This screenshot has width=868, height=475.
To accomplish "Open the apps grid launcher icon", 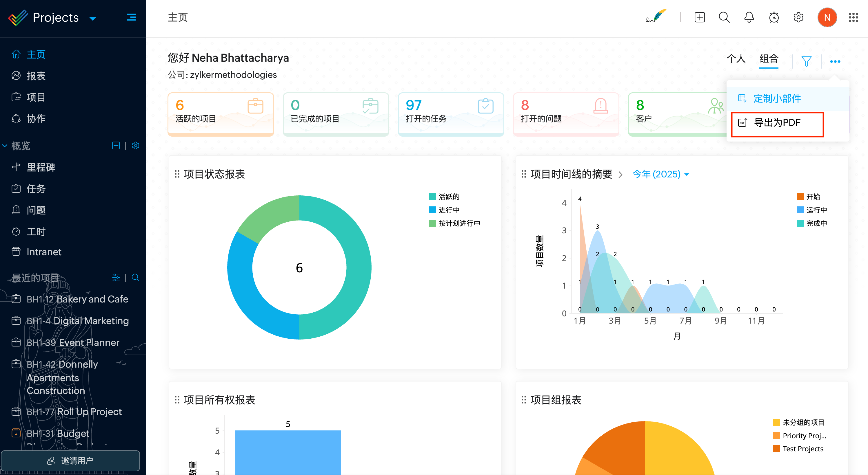I will (853, 17).
